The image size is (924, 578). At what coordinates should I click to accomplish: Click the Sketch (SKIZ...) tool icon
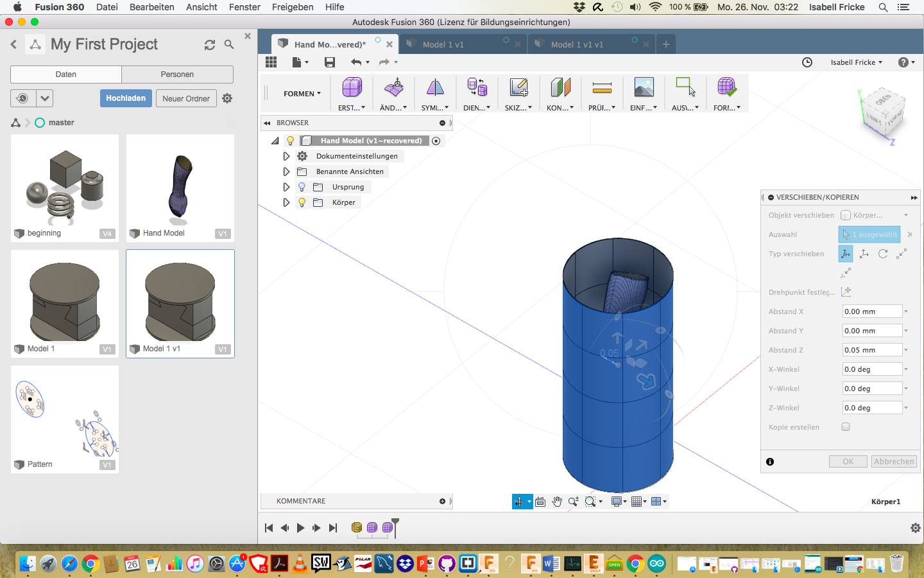518,87
